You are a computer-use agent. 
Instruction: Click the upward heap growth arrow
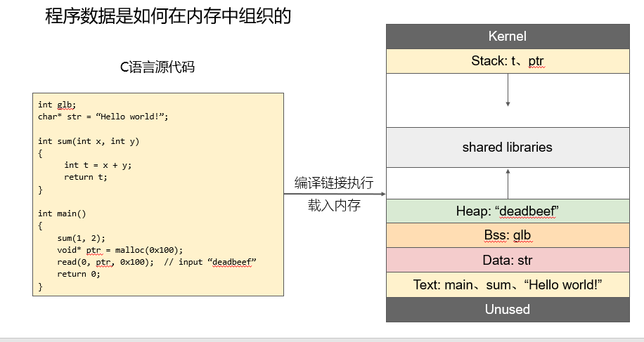(508, 183)
